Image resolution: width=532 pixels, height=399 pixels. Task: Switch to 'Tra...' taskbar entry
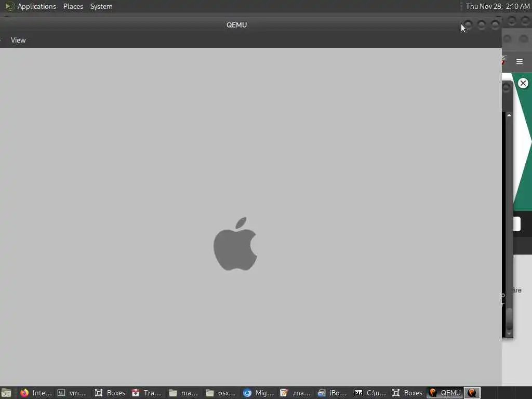click(x=147, y=393)
